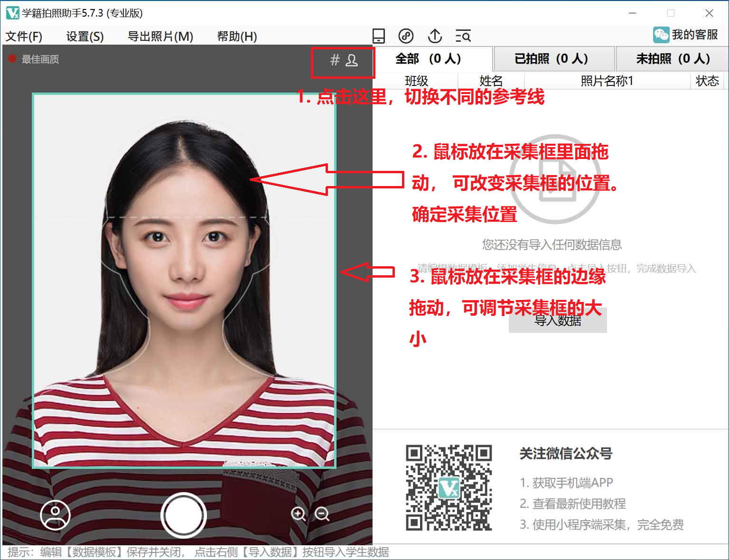Click the mobile device toolbar icon

tap(378, 36)
